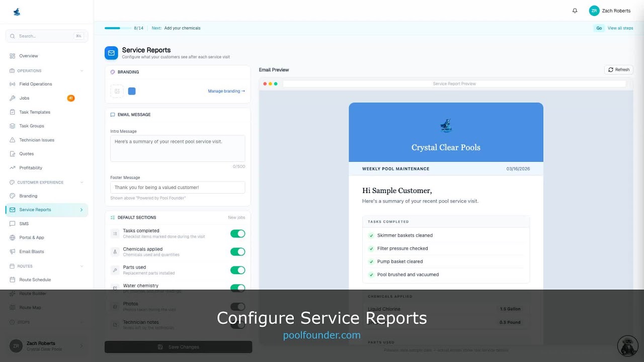The width and height of the screenshot is (644, 362).
Task: Toggle Tasks completed section off
Action: pyautogui.click(x=238, y=234)
